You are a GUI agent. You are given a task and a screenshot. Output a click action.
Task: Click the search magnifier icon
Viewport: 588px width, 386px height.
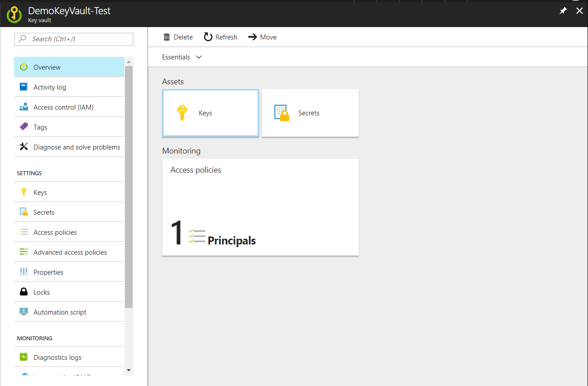pyautogui.click(x=22, y=39)
